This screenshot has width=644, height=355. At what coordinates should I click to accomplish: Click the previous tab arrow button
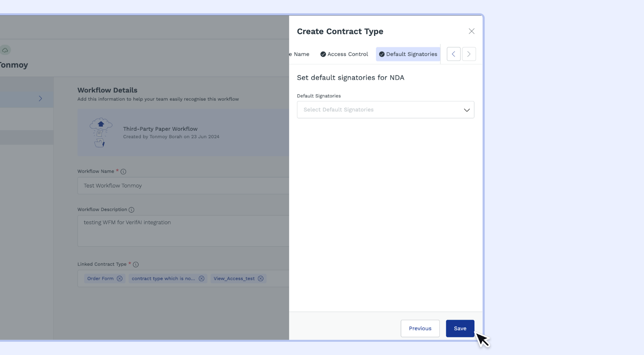click(x=453, y=54)
